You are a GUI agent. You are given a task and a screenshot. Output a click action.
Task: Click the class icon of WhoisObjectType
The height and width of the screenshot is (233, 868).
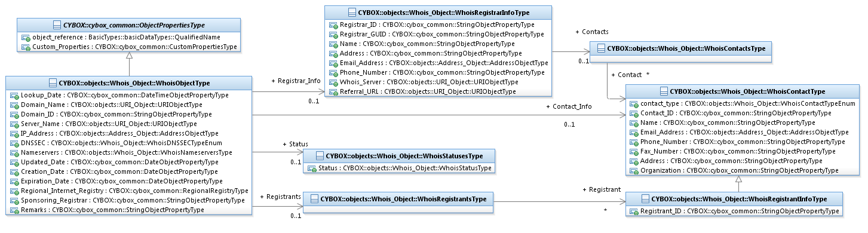[x=53, y=83]
